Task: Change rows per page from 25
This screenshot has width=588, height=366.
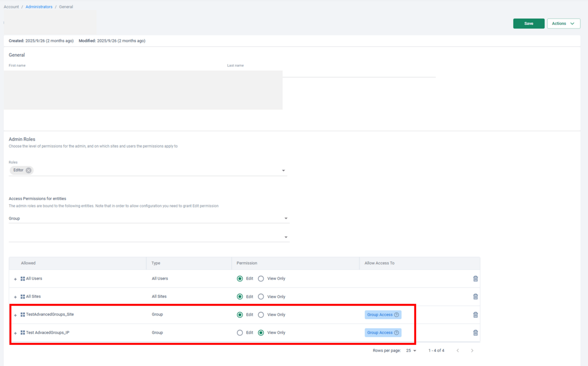Action: pos(411,351)
